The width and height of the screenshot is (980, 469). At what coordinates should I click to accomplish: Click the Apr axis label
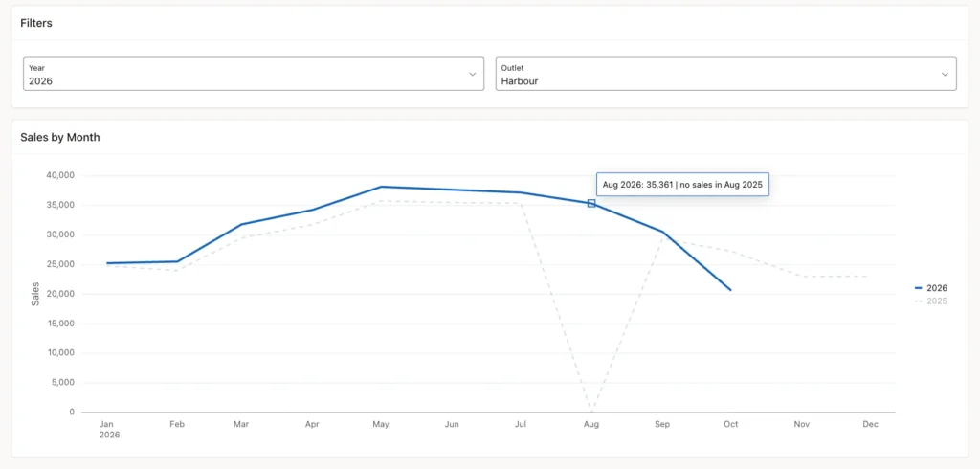coord(312,424)
